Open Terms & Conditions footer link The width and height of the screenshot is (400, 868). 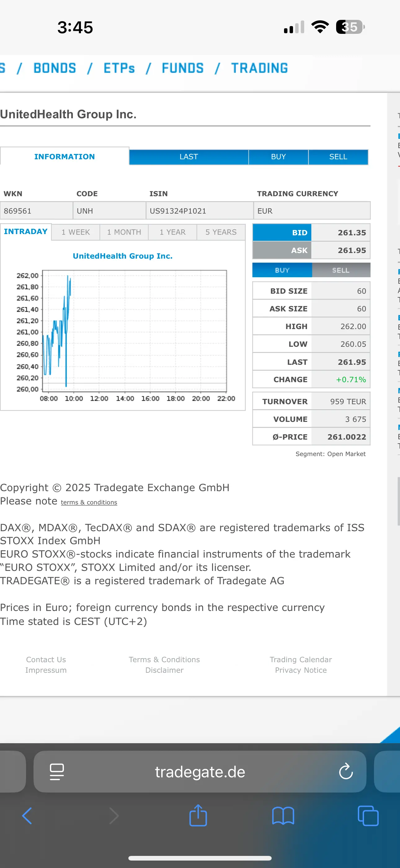(164, 659)
